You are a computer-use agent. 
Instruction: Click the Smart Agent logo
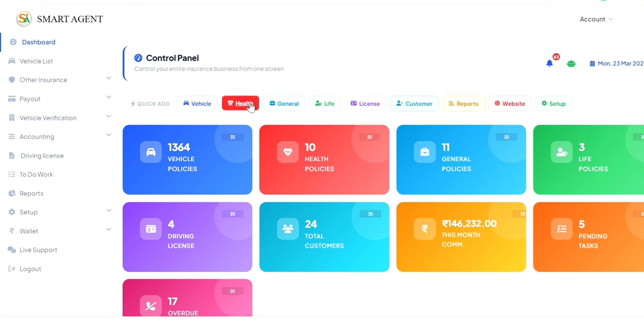23,19
